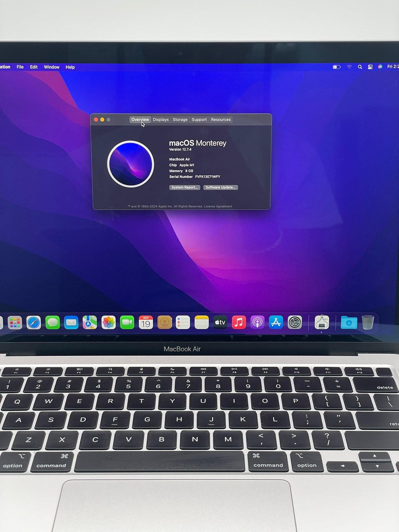Open Photos app in Dock
This screenshot has height=532, width=399.
[x=109, y=322]
